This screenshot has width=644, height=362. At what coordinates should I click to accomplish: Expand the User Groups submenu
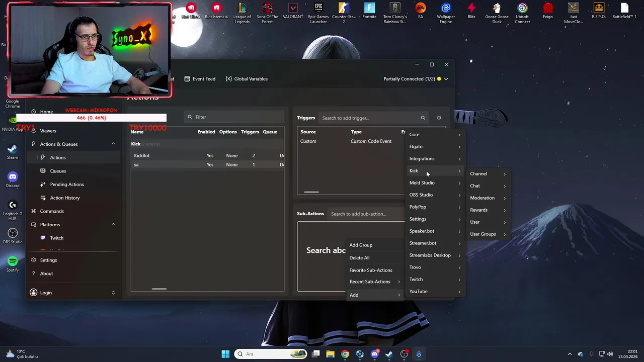[488, 234]
